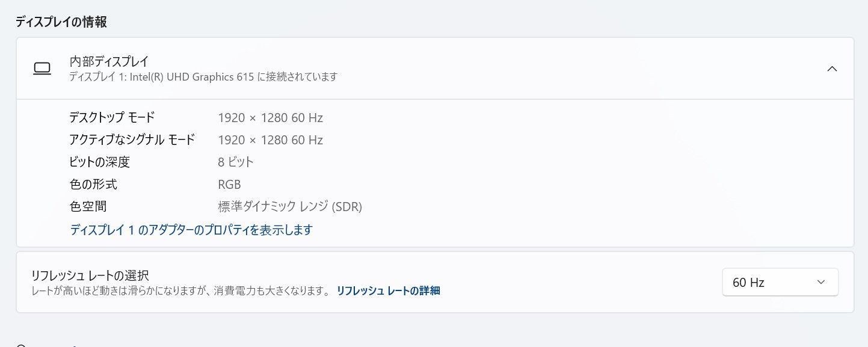Click the resolution value beside デスクトップ モード
The height and width of the screenshot is (347, 868).
pos(270,118)
